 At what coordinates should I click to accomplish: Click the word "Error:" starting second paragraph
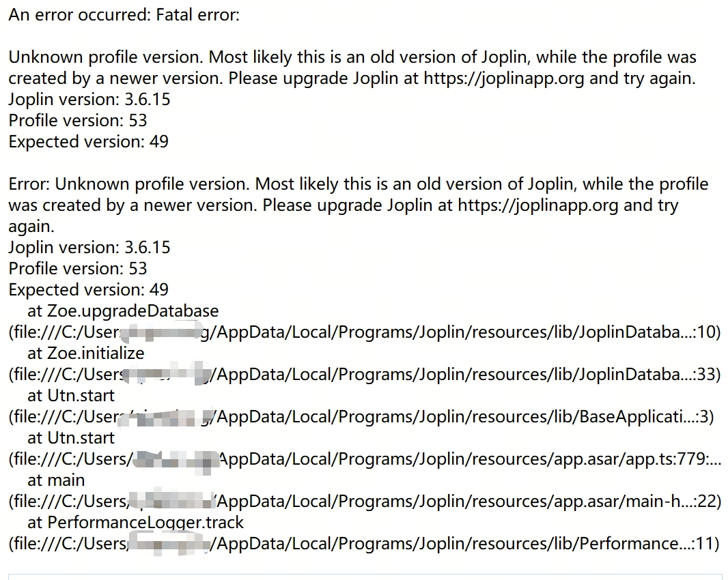coord(29,184)
